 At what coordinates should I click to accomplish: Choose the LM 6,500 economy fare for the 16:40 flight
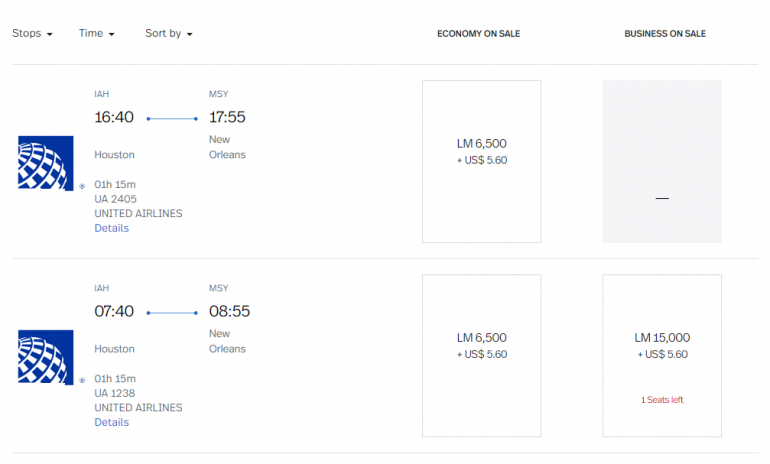pyautogui.click(x=481, y=161)
